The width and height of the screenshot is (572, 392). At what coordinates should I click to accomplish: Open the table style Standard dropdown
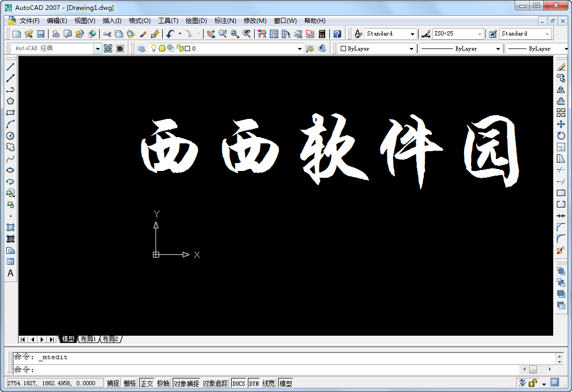point(547,34)
